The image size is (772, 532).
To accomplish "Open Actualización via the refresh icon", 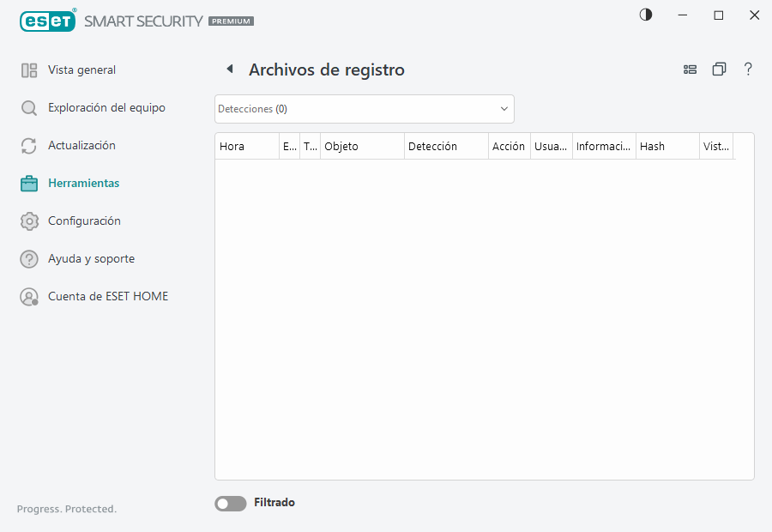I will coord(30,145).
